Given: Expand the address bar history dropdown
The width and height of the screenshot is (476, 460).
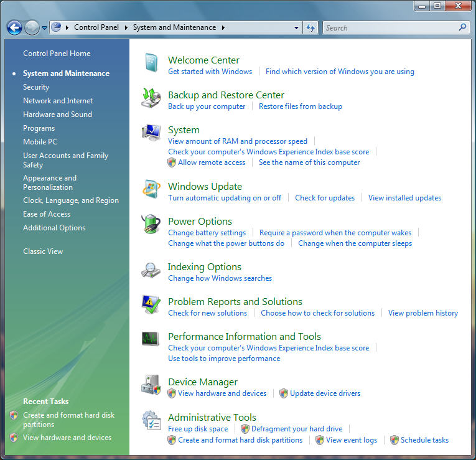Looking at the screenshot, I should point(297,27).
